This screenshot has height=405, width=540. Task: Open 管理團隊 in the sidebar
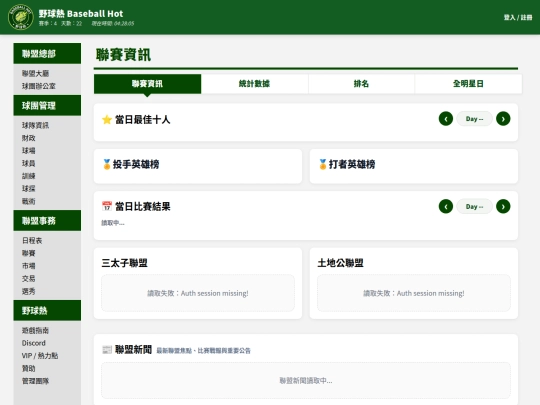35,381
